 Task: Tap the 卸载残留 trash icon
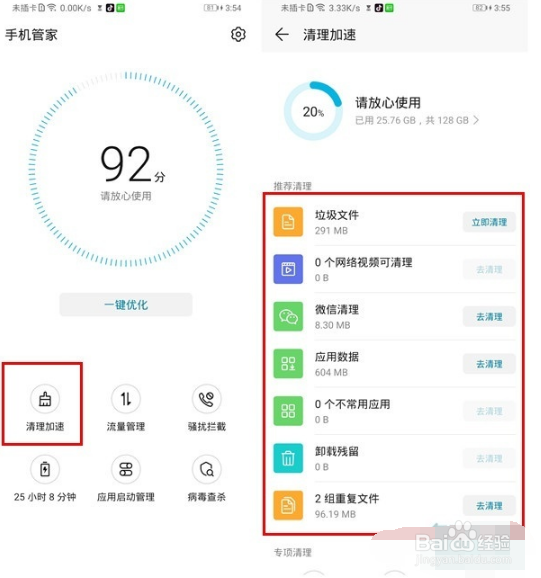(x=288, y=458)
